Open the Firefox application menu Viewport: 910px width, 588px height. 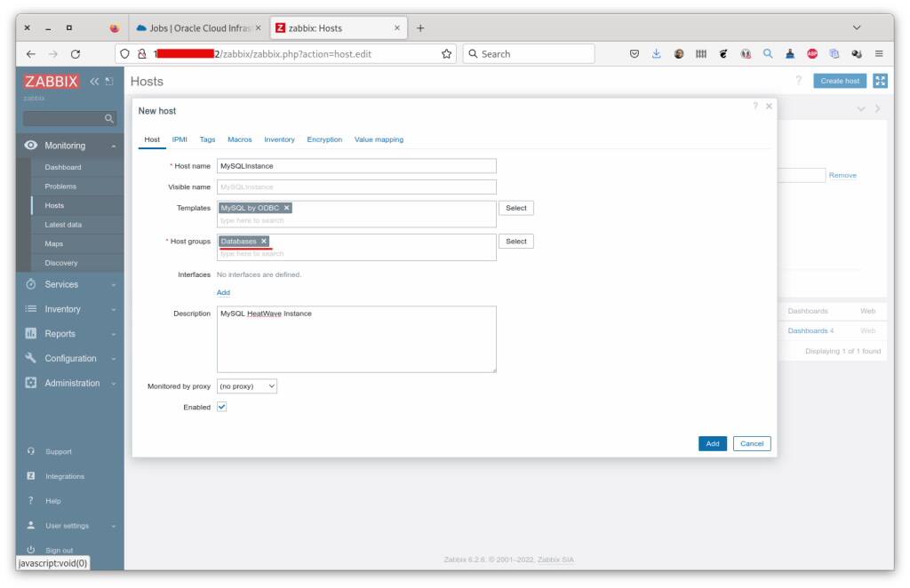click(879, 54)
